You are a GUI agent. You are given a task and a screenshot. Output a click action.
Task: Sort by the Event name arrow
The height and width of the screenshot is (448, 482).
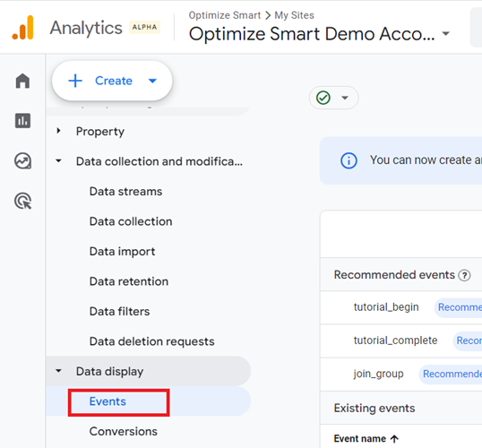point(394,439)
